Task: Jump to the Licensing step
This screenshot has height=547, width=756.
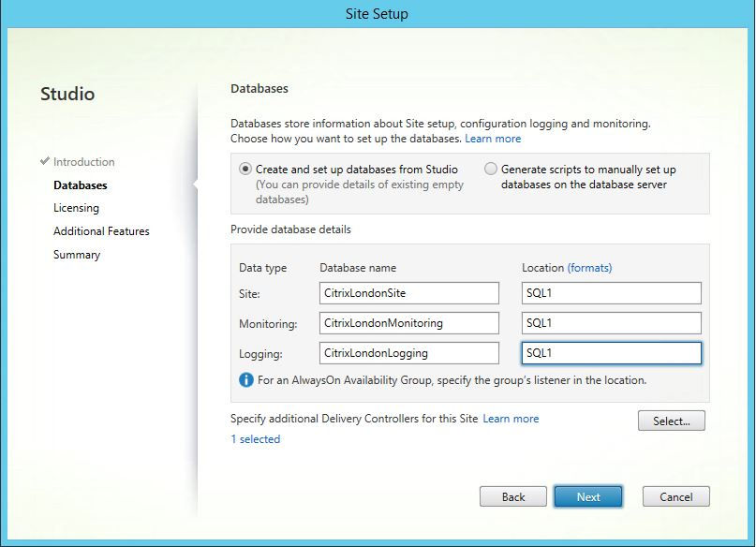Action: 76,208
